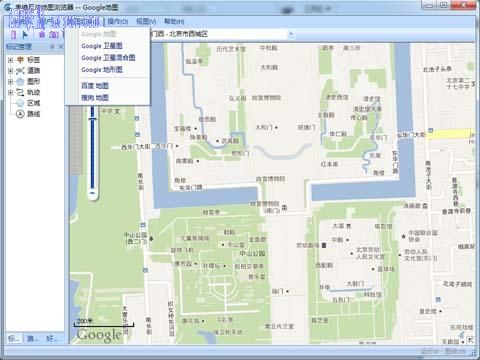Viewport: 480px width, 360px height.
Task: Click the 弘义阁 label on map
Action: click(238, 98)
